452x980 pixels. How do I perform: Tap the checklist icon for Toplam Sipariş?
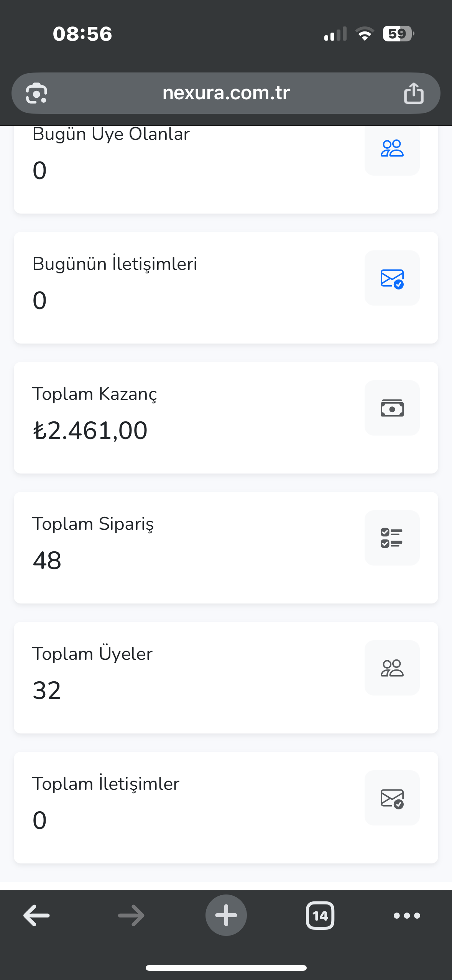pos(392,538)
